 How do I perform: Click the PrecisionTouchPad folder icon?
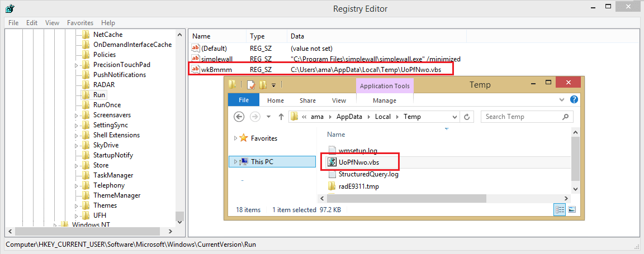click(x=86, y=64)
